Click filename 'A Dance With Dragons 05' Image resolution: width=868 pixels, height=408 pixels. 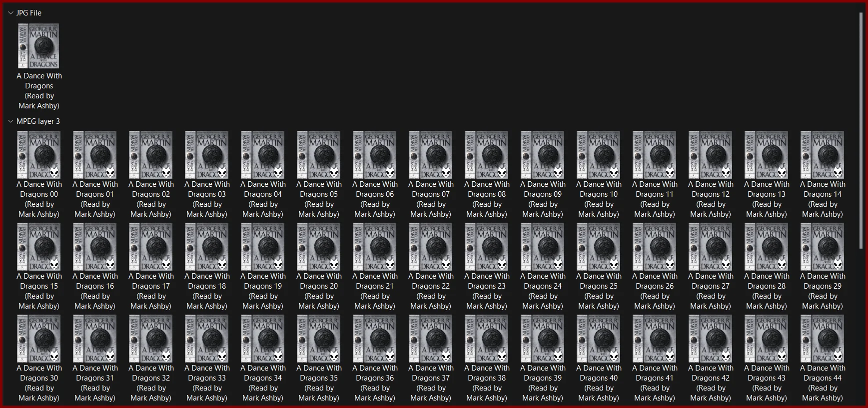319,199
